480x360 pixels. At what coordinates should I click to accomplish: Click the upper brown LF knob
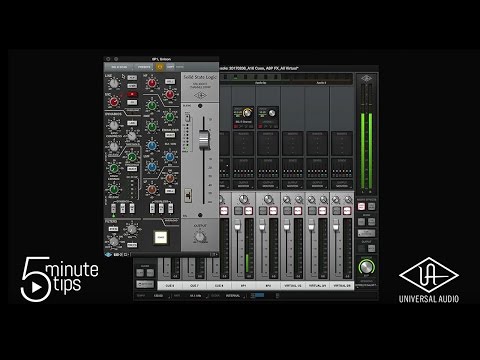(170, 178)
